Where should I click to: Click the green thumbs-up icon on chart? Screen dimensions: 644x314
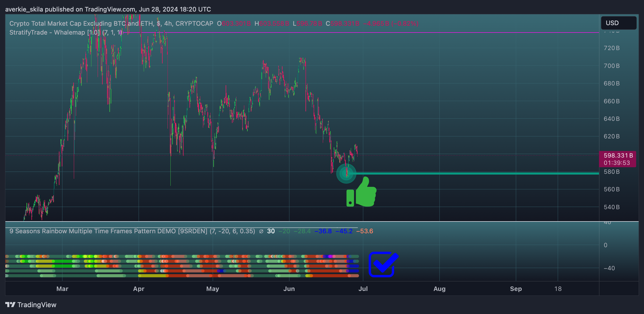(362, 192)
